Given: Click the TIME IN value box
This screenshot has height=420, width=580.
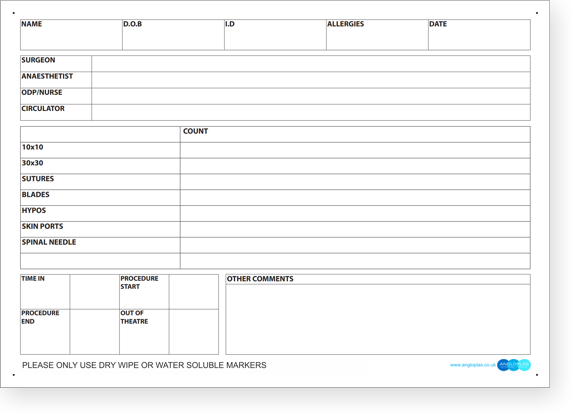Looking at the screenshot, I should point(95,292).
